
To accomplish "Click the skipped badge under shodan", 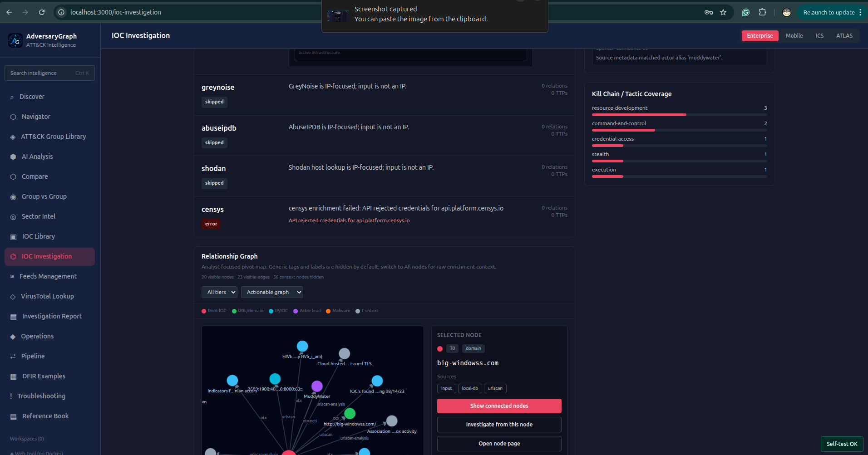I will pyautogui.click(x=214, y=183).
